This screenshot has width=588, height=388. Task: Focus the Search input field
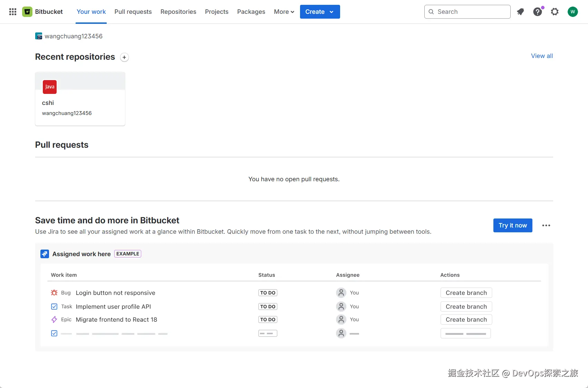pos(471,12)
